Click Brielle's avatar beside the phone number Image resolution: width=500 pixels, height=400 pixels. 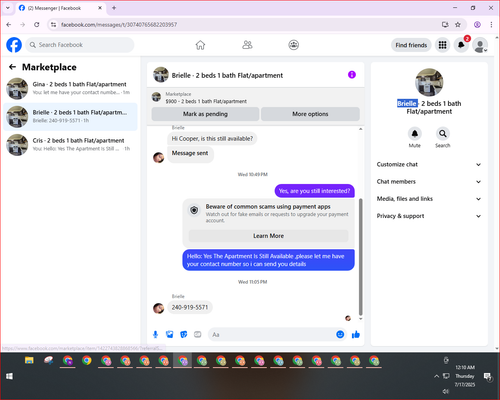pyautogui.click(x=158, y=308)
